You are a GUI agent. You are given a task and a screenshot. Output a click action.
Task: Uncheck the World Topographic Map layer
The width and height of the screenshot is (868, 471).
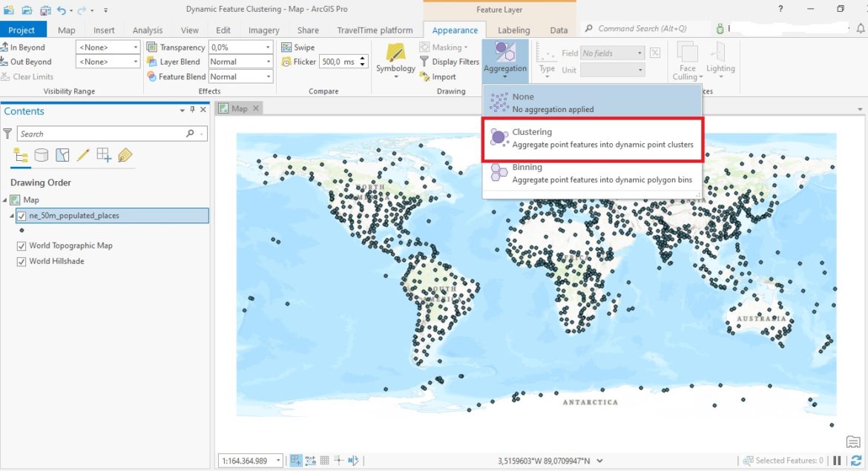tap(22, 246)
